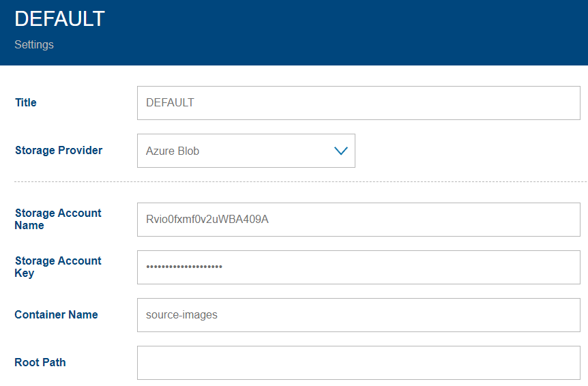Click the Azure Blob selected value
This screenshot has height=386, width=588.
pos(173,151)
